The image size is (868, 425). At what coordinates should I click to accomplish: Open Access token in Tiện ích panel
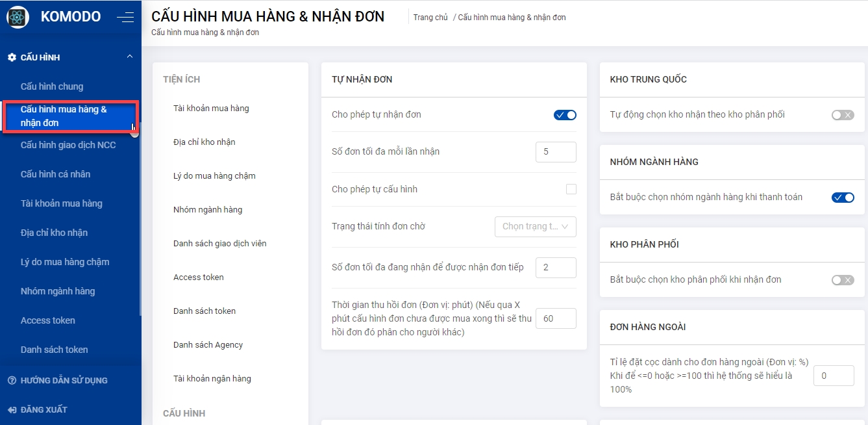[x=199, y=277]
